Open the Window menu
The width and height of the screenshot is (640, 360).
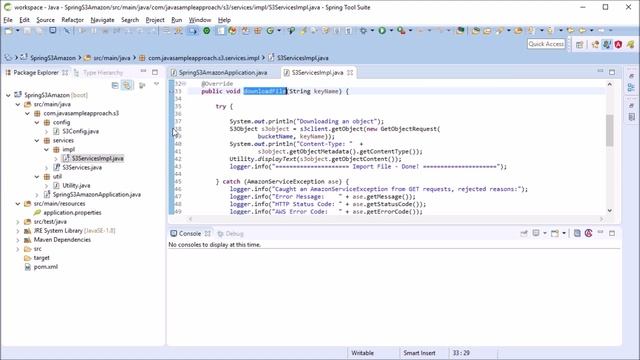click(x=200, y=20)
